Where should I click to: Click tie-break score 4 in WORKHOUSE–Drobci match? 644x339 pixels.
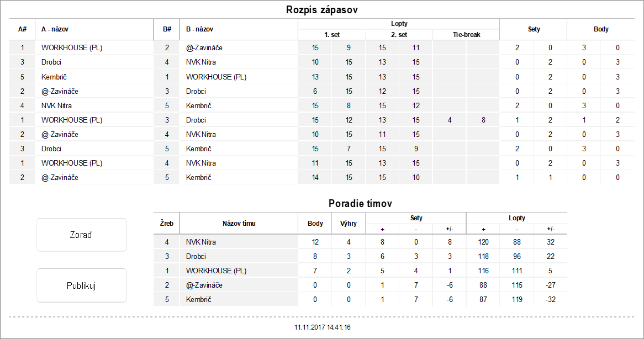click(450, 120)
